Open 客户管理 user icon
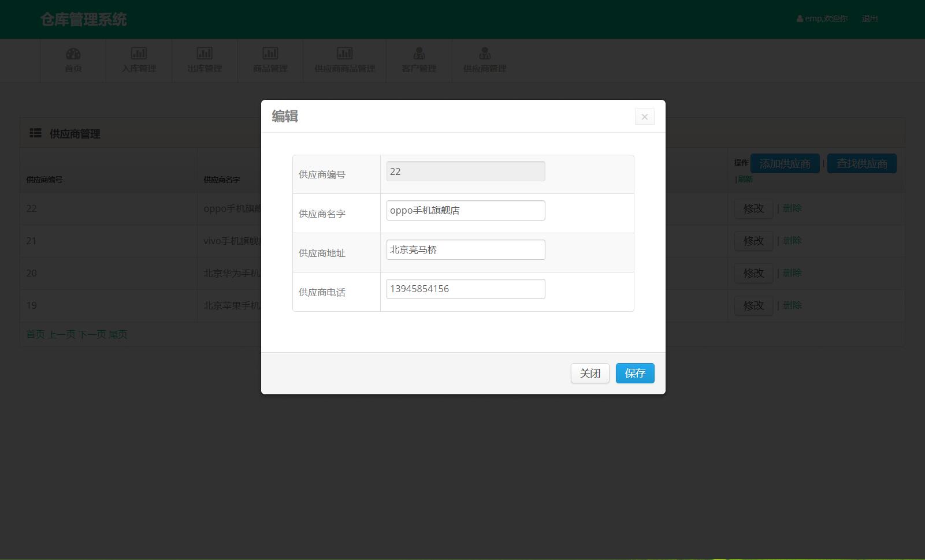 [x=419, y=53]
